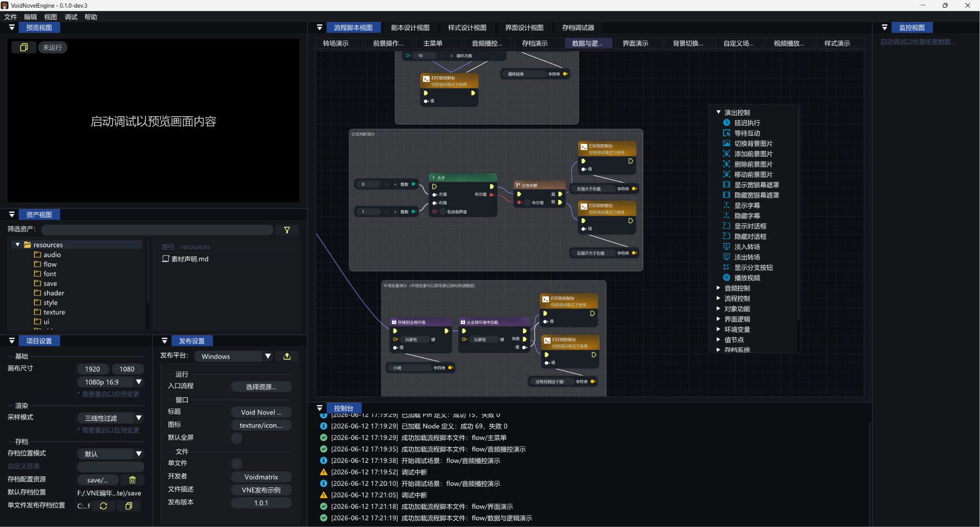Image resolution: width=980 pixels, height=527 pixels.
Task: Click the 发布版本 1.0.1 field
Action: coord(261,503)
